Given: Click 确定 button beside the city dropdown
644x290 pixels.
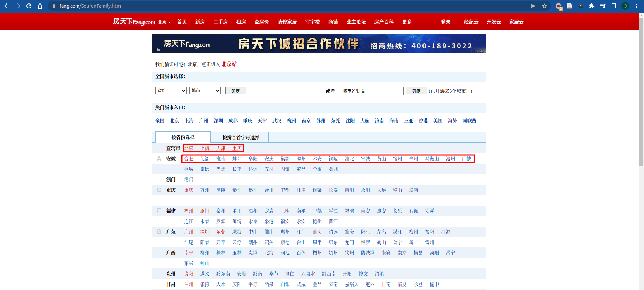Looking at the screenshot, I should [235, 91].
